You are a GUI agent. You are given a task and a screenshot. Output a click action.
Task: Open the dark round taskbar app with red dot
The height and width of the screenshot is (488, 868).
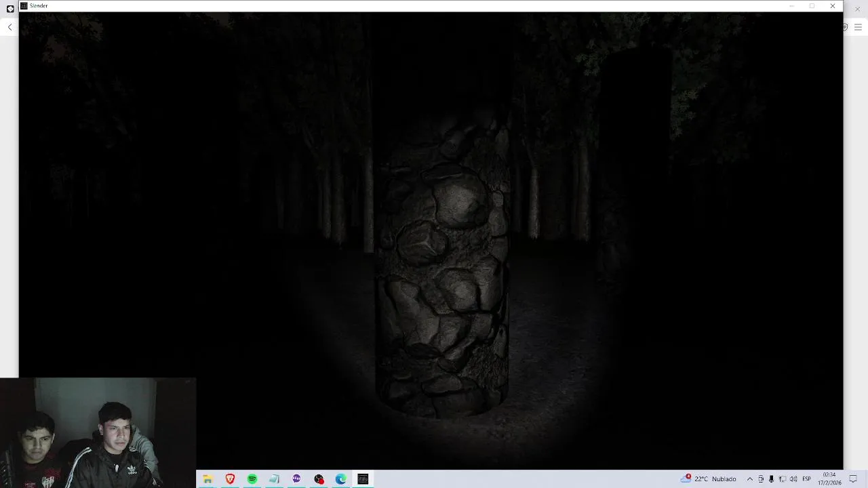(x=319, y=479)
